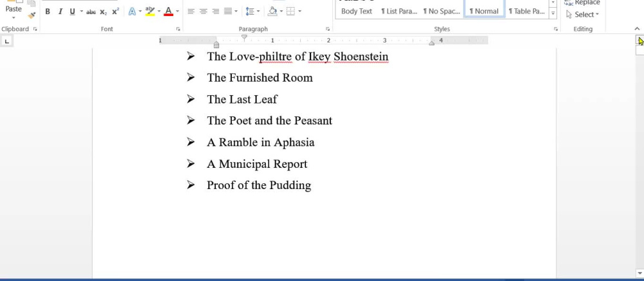Viewport: 644px width, 281px height.
Task: Click 'The Love-philtre of Ikey Shoenstein' line
Action: point(298,57)
